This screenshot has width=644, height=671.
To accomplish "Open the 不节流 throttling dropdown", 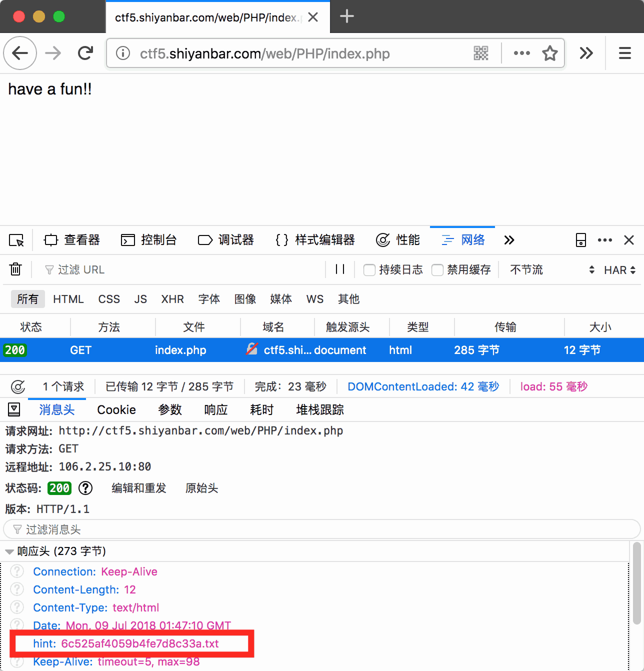I will (x=552, y=270).
